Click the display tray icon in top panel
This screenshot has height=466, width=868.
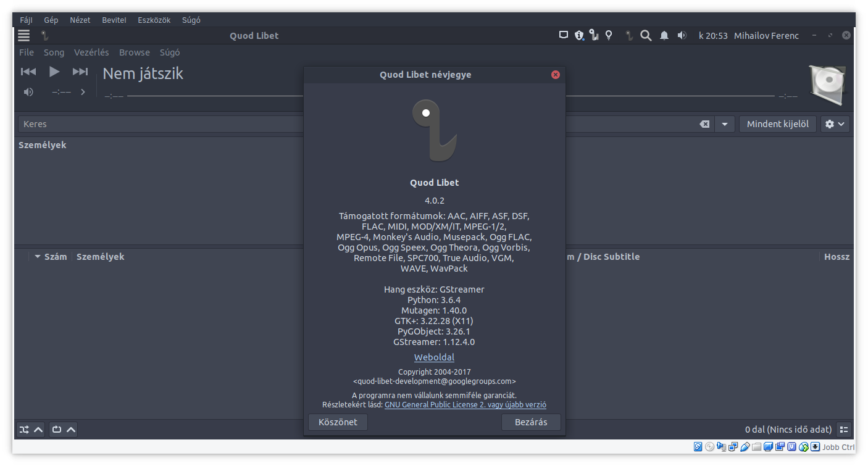point(563,35)
